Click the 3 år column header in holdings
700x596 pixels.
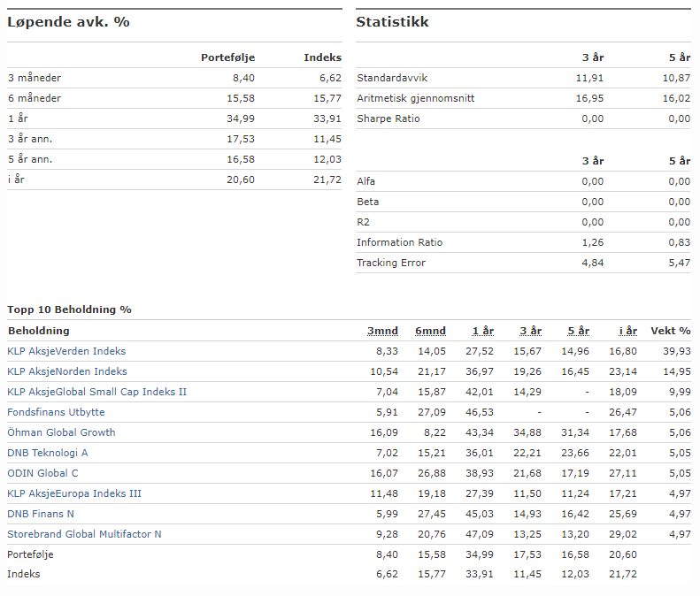(x=531, y=331)
